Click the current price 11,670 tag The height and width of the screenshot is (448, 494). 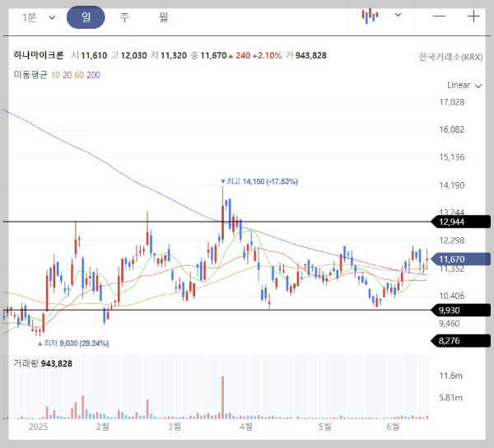[460, 259]
